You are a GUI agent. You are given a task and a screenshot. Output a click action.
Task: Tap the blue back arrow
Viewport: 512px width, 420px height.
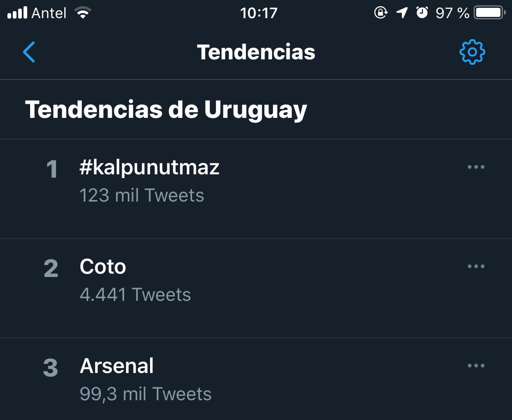coord(29,52)
